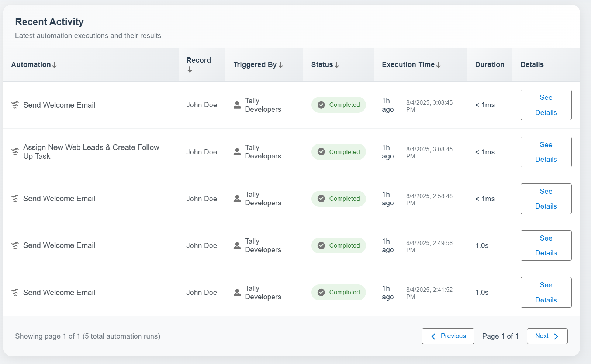Select the Duration column header
The image size is (591, 364).
coord(490,64)
